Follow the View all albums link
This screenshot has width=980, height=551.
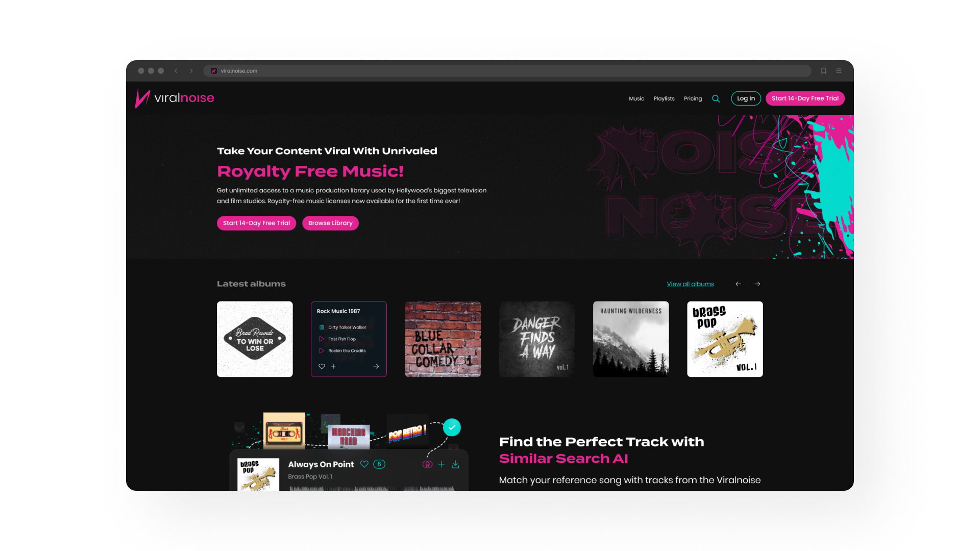coord(690,284)
